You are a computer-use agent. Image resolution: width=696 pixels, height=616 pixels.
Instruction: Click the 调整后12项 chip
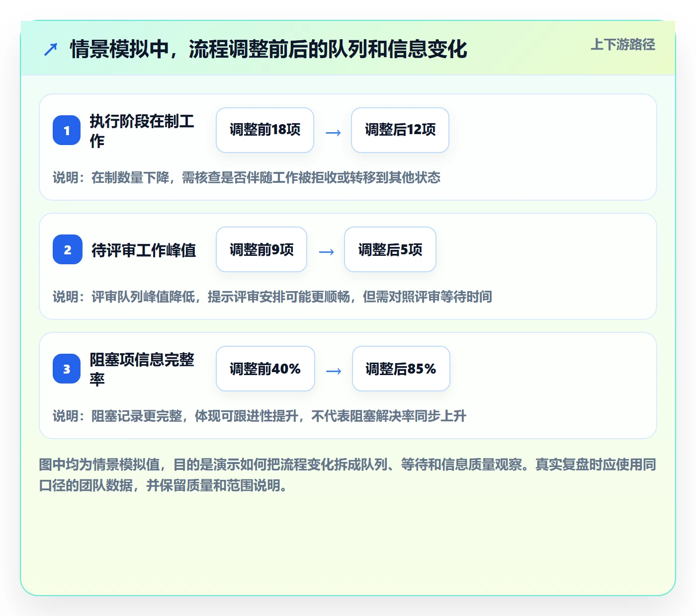(400, 130)
